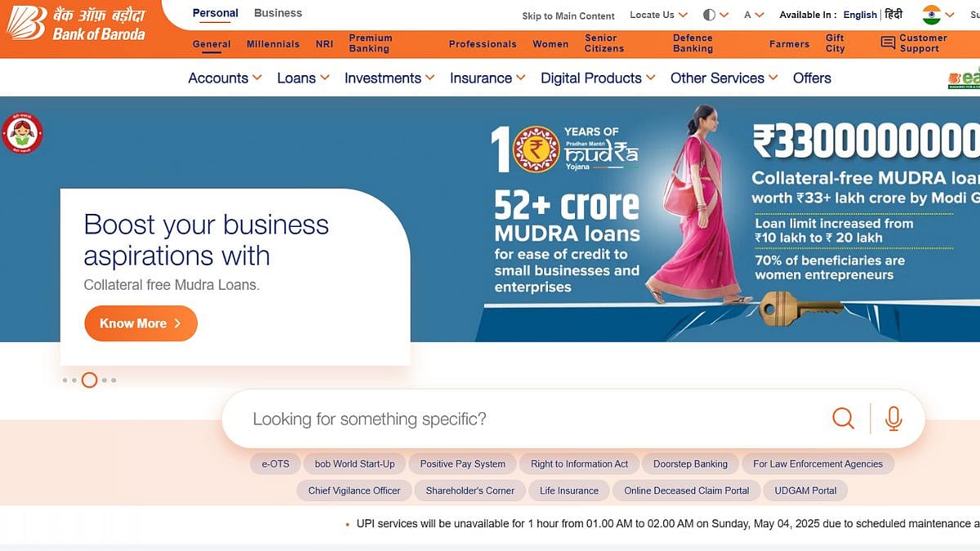
Task: Select the last carousel dot
Action: (114, 380)
